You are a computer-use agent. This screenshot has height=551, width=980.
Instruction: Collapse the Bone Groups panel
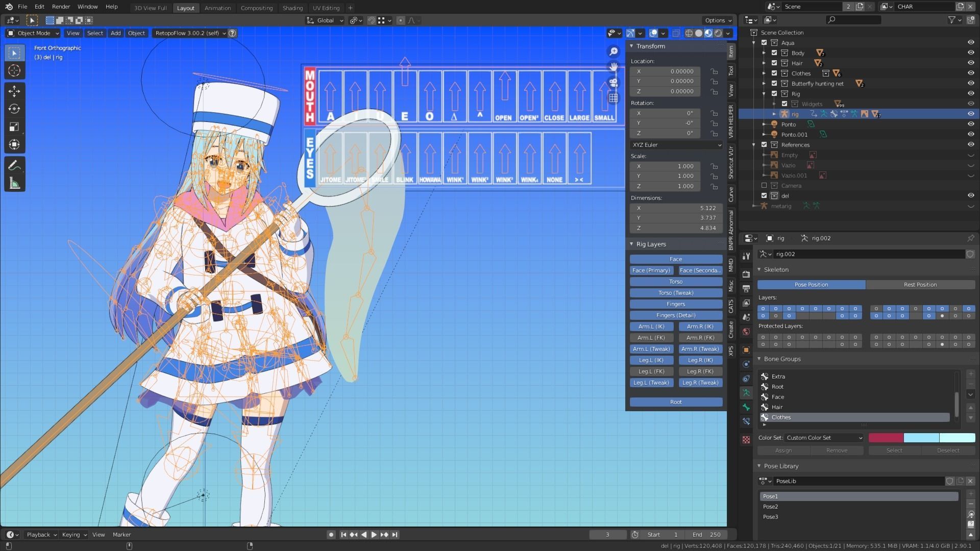[x=759, y=359]
